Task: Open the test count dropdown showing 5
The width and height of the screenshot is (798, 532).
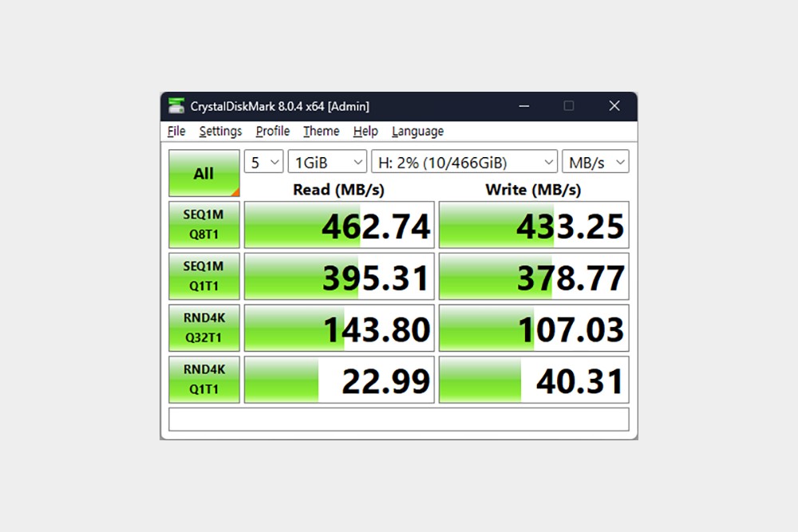Action: [x=263, y=162]
